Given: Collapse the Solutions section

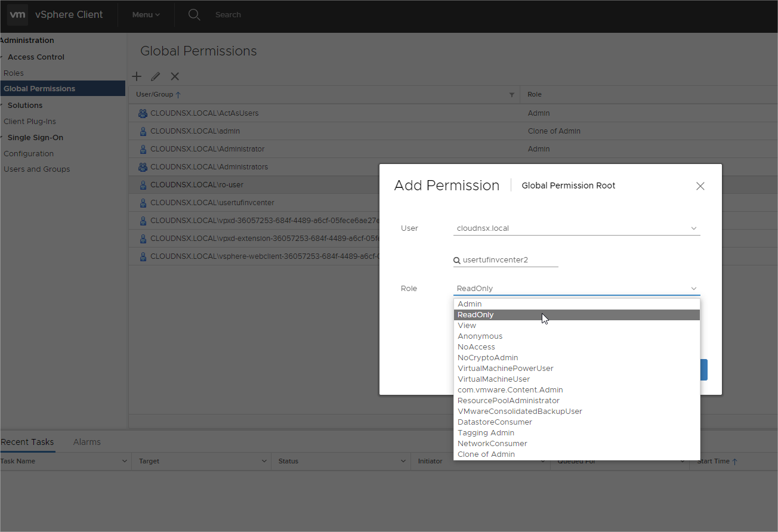Looking at the screenshot, I should tap(2, 106).
